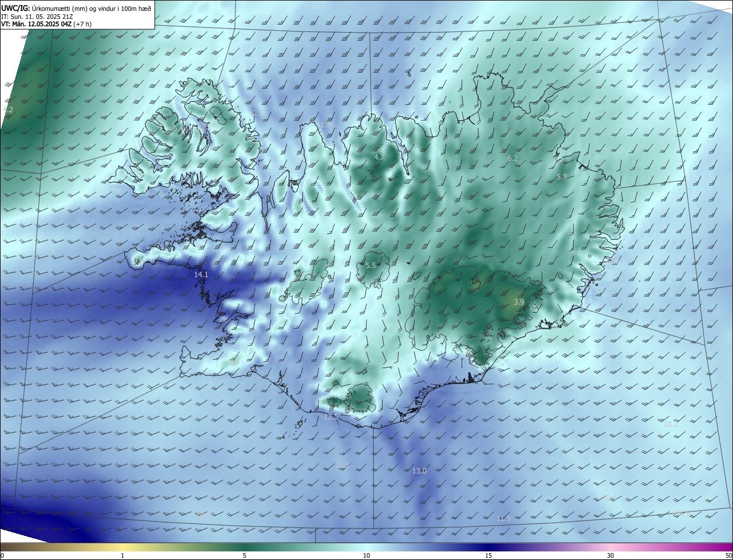
Task: Click the 50 tick label on color scale
Action: [x=728, y=555]
